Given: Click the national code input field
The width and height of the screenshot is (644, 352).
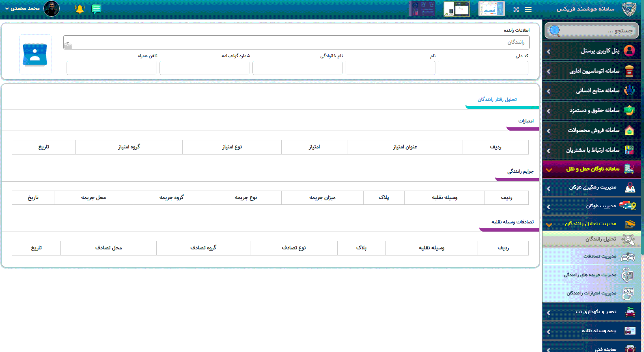Looking at the screenshot, I should [483, 68].
